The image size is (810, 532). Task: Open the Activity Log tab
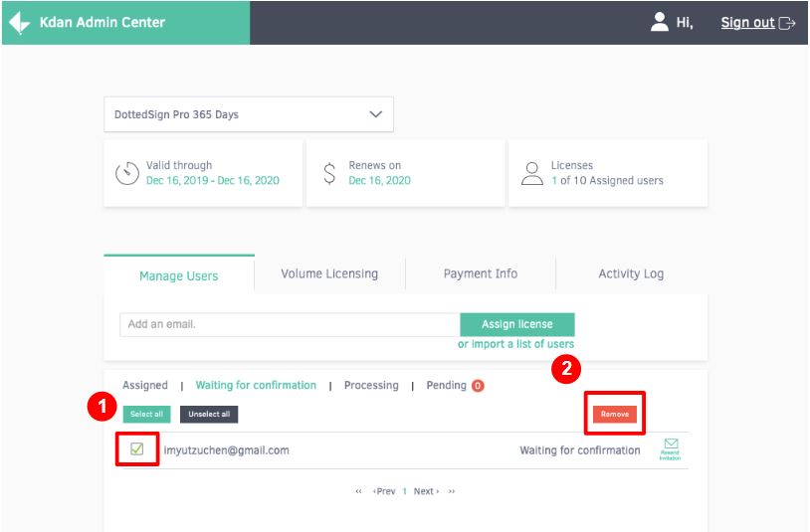[631, 273]
